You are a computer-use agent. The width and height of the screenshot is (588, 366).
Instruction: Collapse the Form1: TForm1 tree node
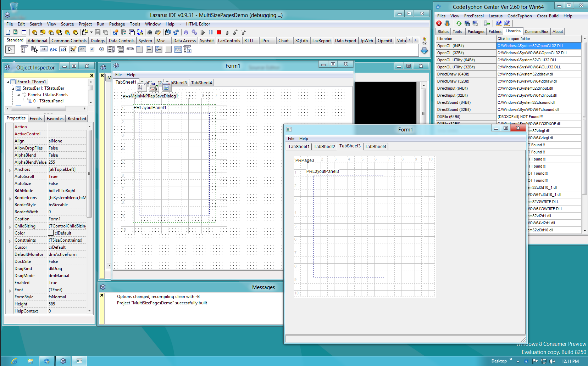[x=8, y=82]
